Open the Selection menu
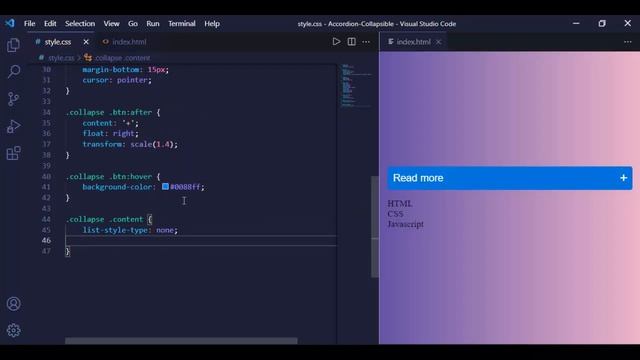640x360 pixels. [80, 24]
